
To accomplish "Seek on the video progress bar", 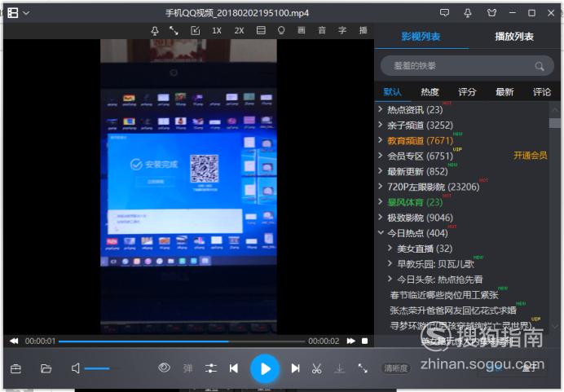I will 182,341.
